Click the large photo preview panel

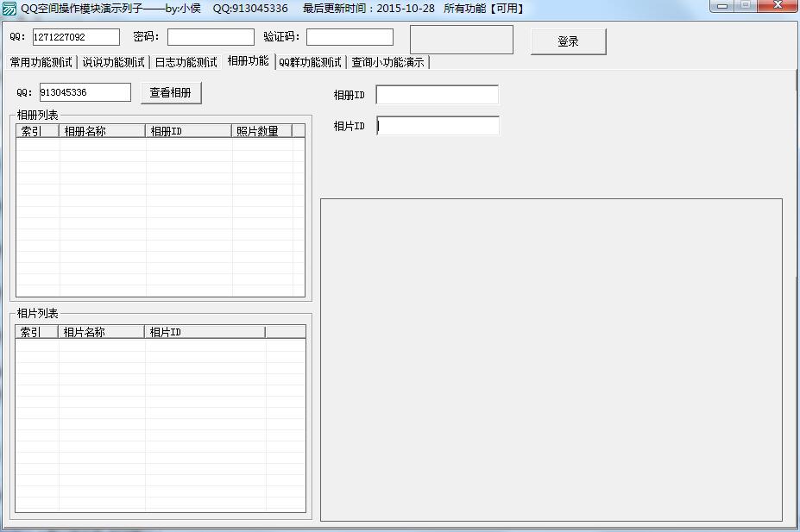pyautogui.click(x=551, y=360)
